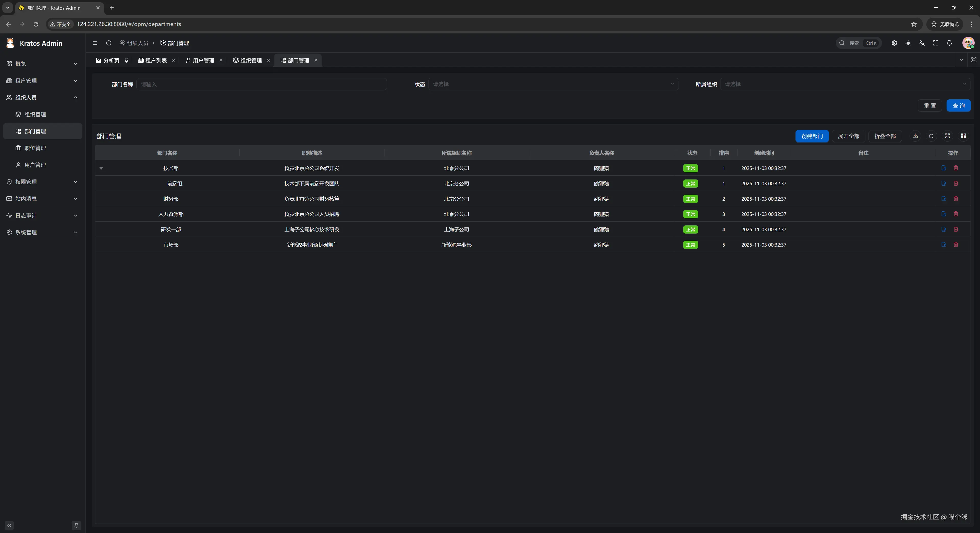Open the notifications bell

coord(949,43)
